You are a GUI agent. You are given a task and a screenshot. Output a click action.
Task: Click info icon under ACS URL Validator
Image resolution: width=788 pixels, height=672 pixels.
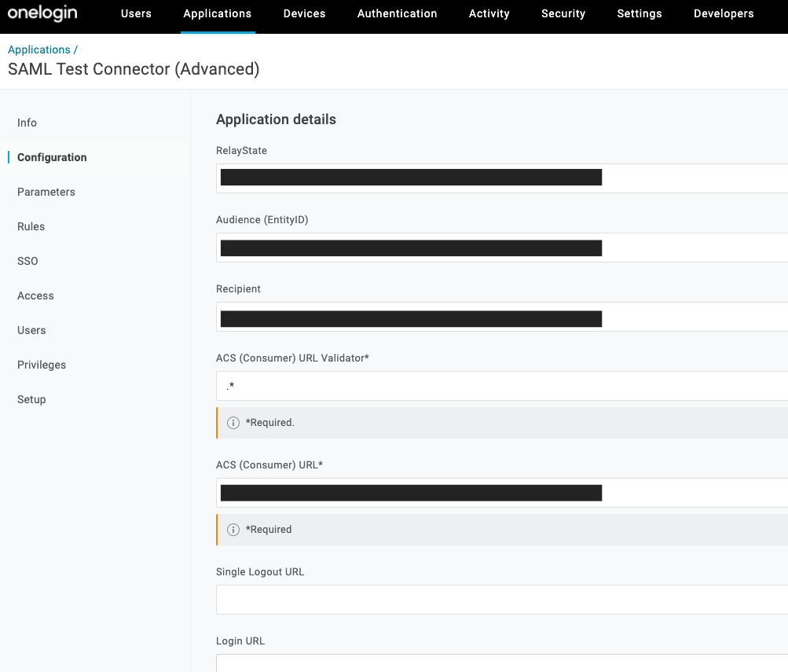click(233, 423)
